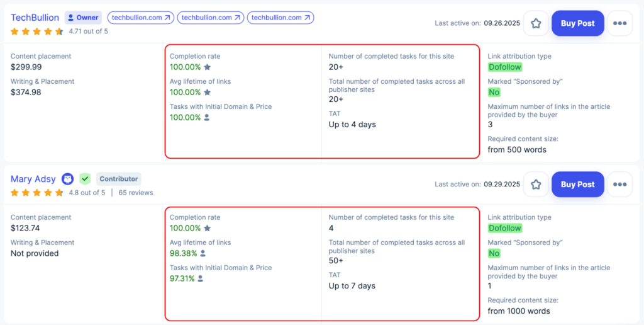Click Buy Post for Mary Adsy

tap(577, 185)
